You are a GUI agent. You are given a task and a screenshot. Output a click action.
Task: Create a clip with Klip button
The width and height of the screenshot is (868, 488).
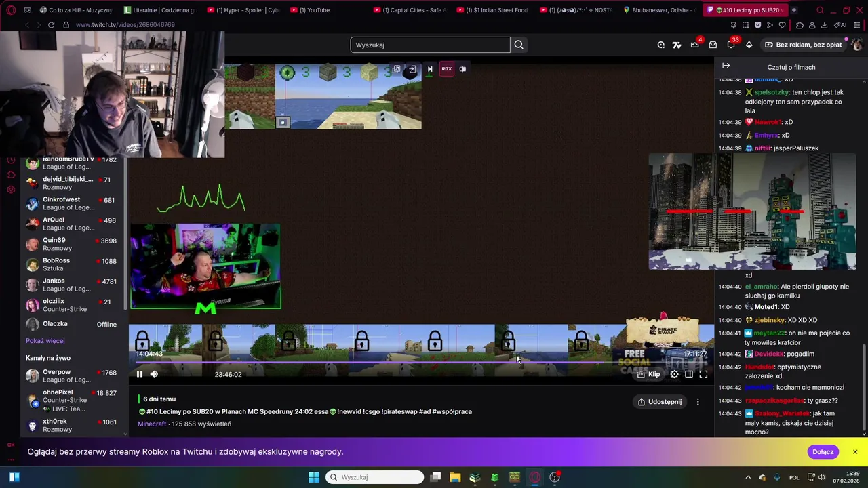click(x=648, y=374)
